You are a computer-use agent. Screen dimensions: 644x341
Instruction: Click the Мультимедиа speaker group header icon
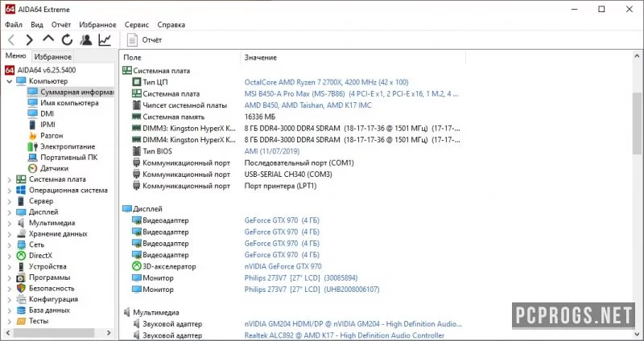click(127, 312)
